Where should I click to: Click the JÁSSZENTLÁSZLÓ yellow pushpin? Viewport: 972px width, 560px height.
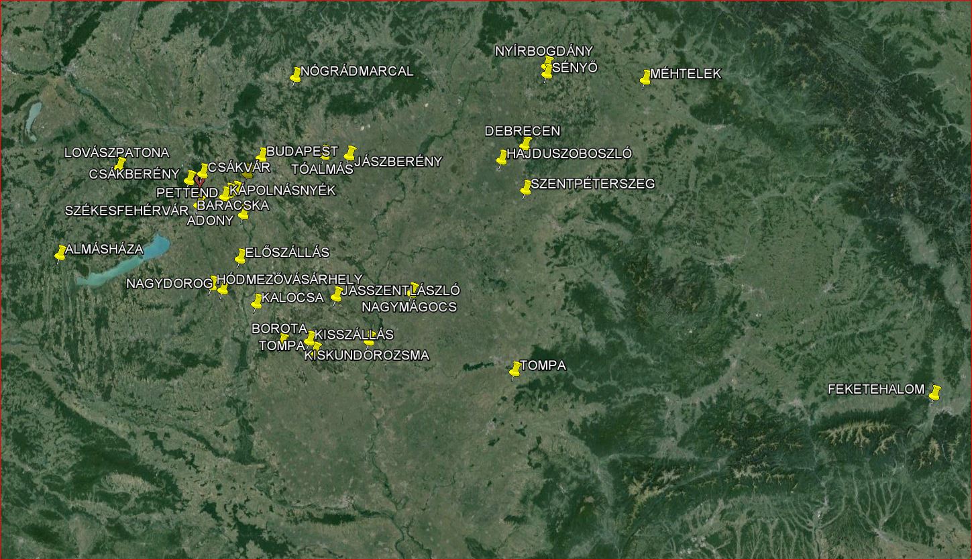pos(336,295)
